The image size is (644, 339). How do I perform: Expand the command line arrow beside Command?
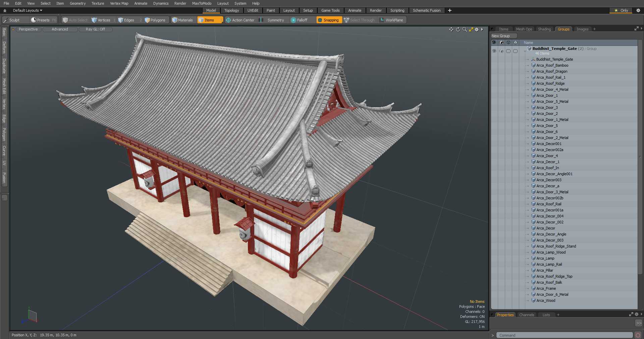point(493,335)
